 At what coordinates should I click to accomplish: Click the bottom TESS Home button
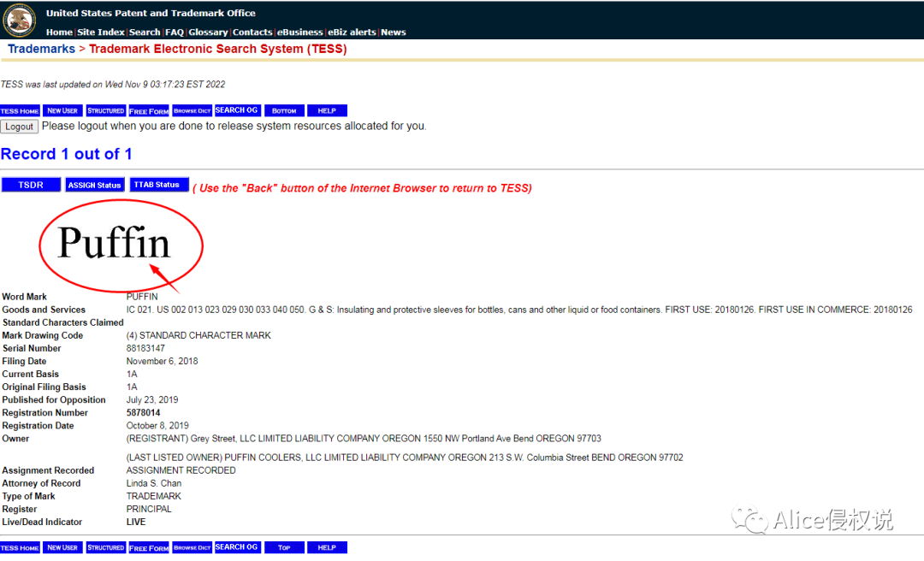click(x=20, y=547)
